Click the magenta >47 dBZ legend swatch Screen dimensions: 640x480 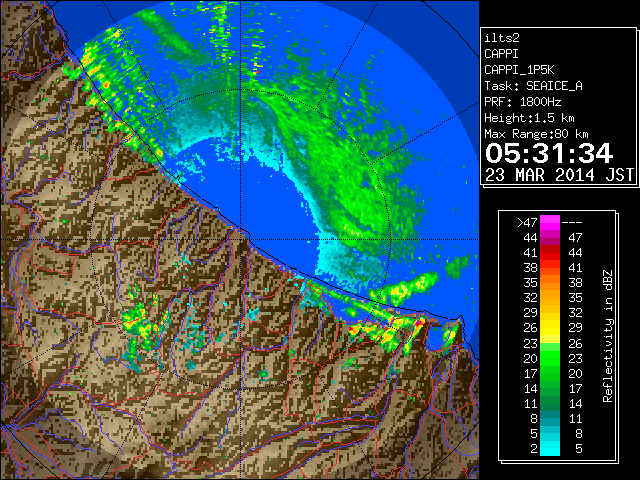(x=550, y=222)
